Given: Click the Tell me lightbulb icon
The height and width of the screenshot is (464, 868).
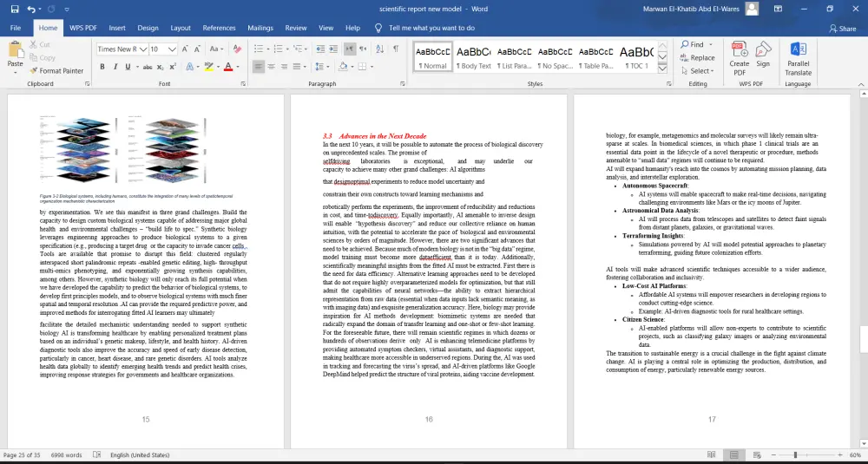Looking at the screenshot, I should 378,28.
